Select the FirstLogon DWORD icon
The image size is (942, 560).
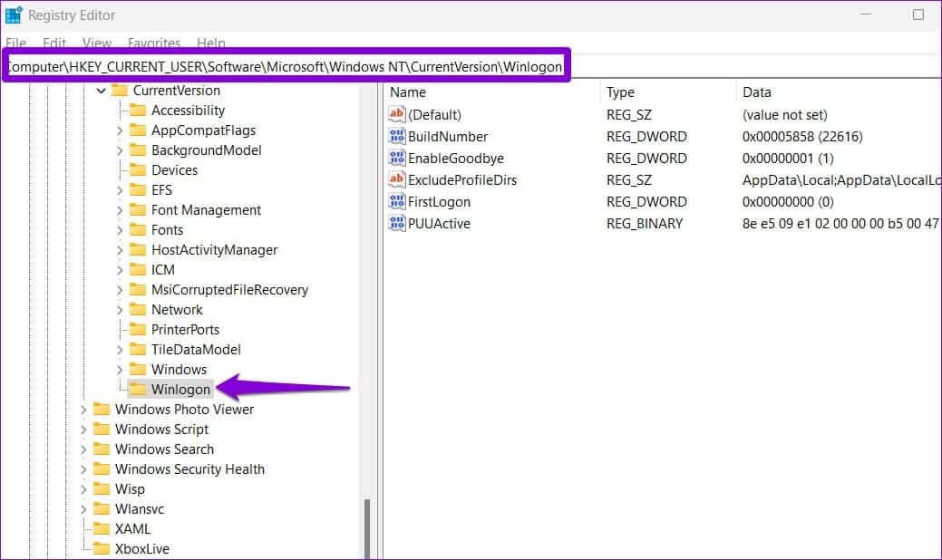point(396,202)
